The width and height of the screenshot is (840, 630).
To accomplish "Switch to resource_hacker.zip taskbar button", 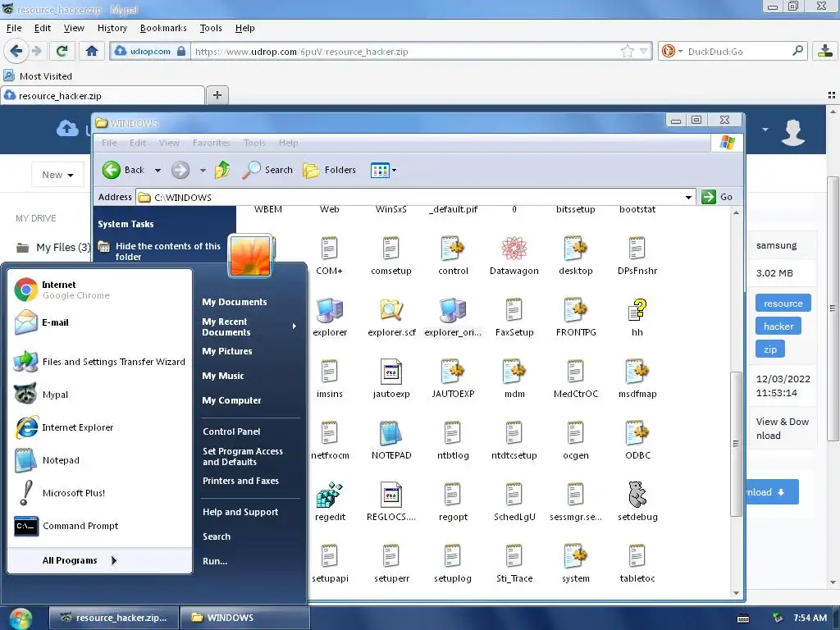I will [x=113, y=618].
